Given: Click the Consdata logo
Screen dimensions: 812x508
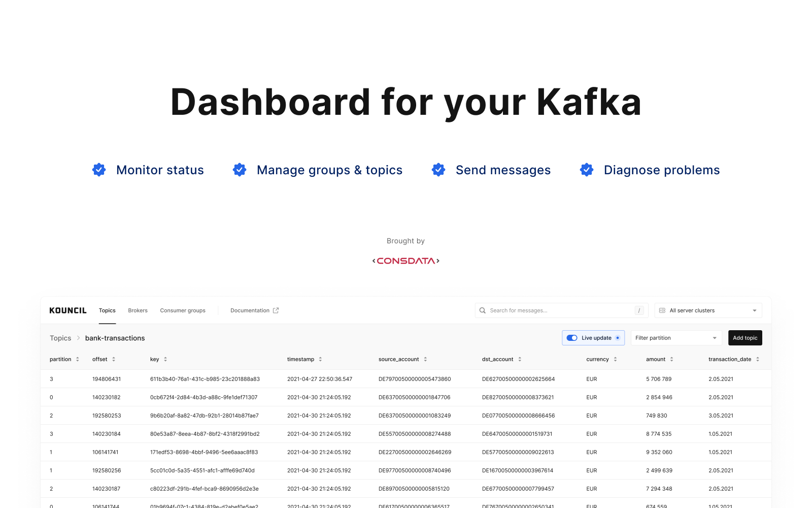Looking at the screenshot, I should tap(406, 261).
